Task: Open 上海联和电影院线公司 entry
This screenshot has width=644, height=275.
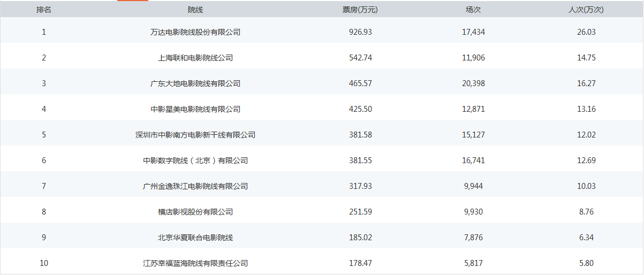Action: point(195,58)
